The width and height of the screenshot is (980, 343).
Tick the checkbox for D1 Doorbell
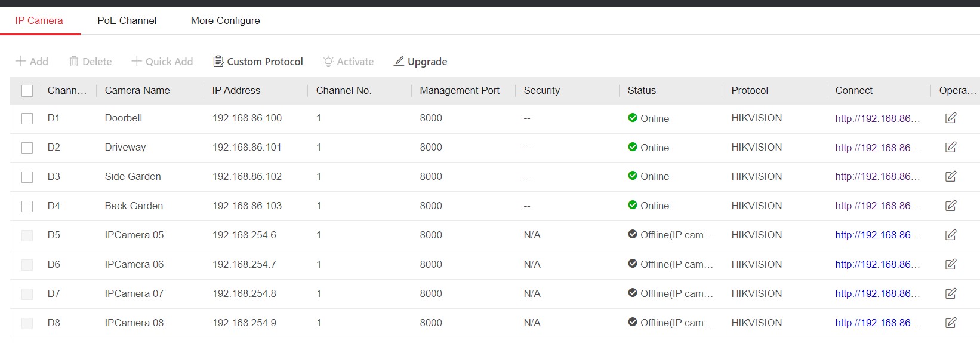[27, 118]
